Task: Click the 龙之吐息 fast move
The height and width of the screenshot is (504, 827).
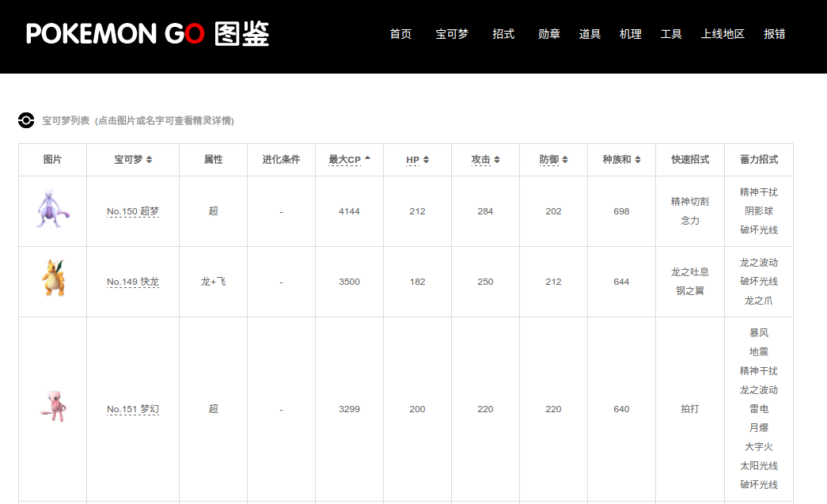Action: [x=690, y=272]
